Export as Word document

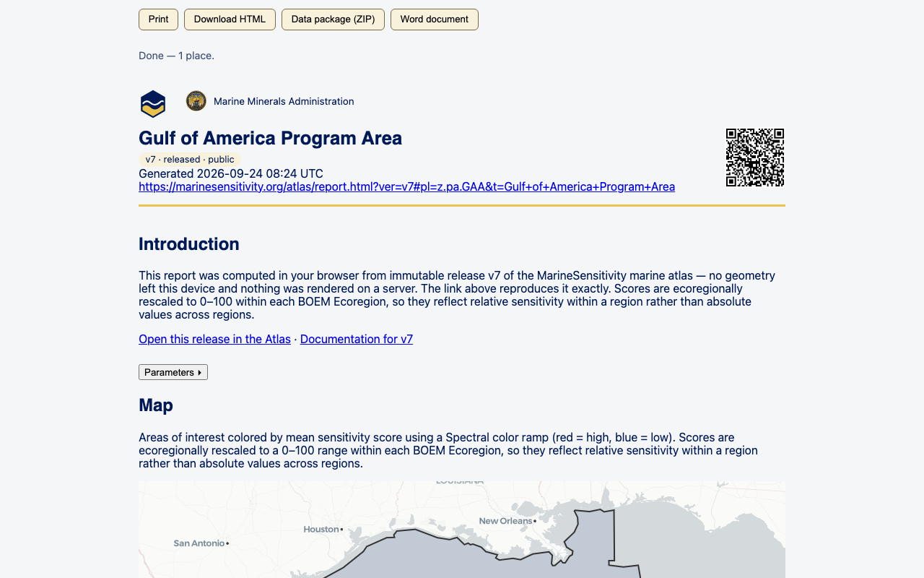[435, 20]
